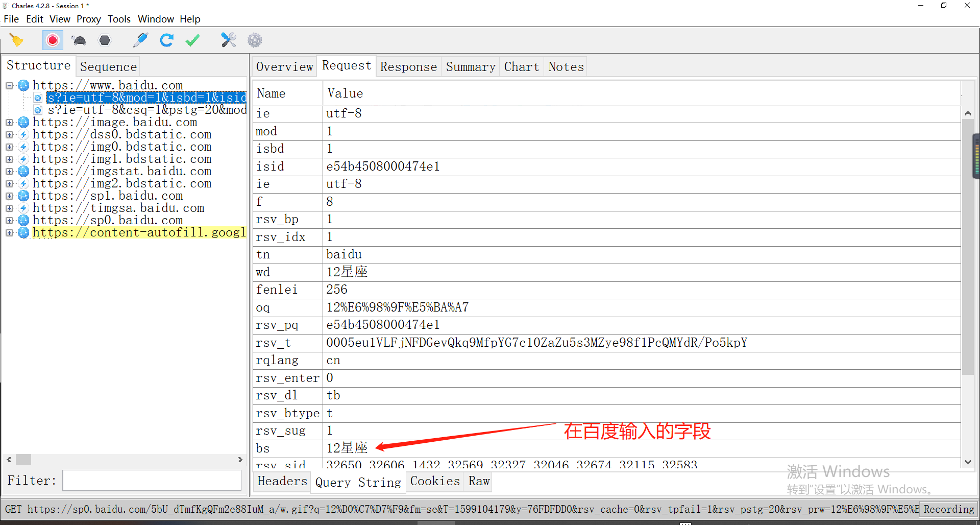Select the Compose pen tool

140,40
